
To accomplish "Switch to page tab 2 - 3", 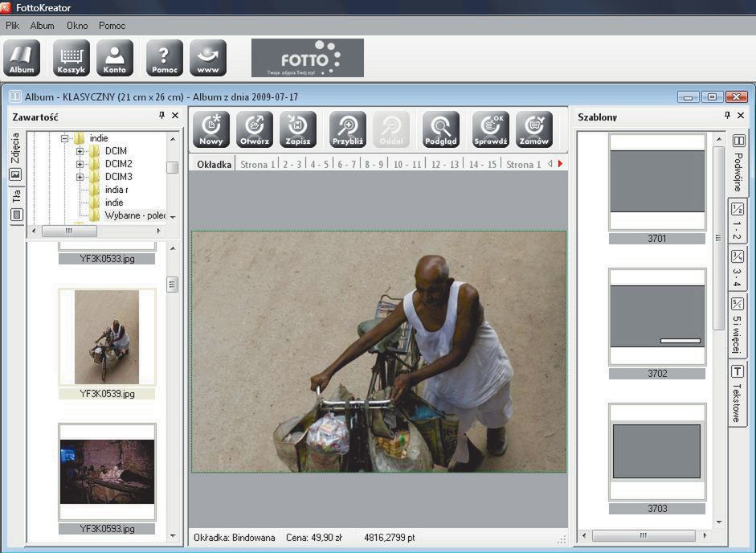I will click(x=291, y=164).
